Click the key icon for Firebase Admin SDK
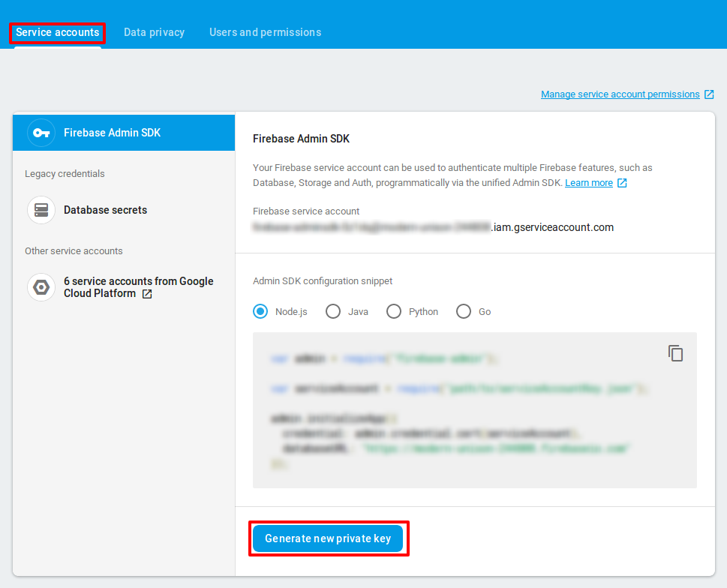The width and height of the screenshot is (727, 588). 41,133
